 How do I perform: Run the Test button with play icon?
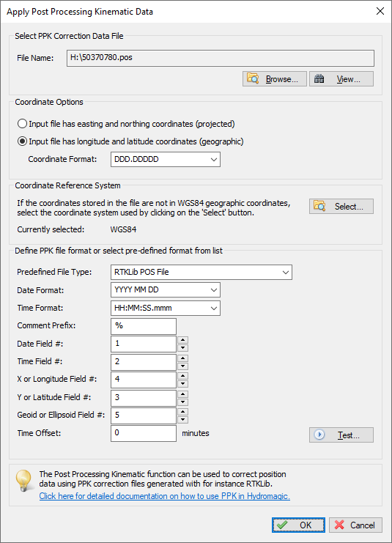[x=341, y=435]
